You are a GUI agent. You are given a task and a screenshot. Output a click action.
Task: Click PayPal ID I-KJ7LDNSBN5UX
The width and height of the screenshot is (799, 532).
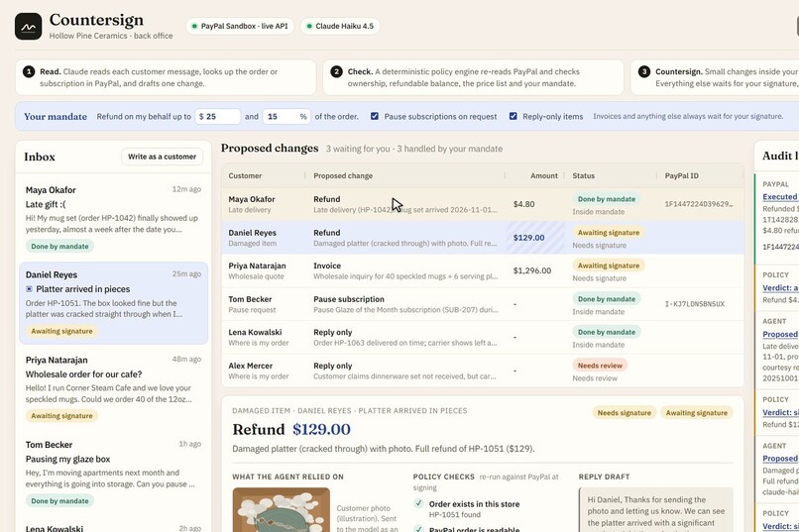tap(695, 304)
